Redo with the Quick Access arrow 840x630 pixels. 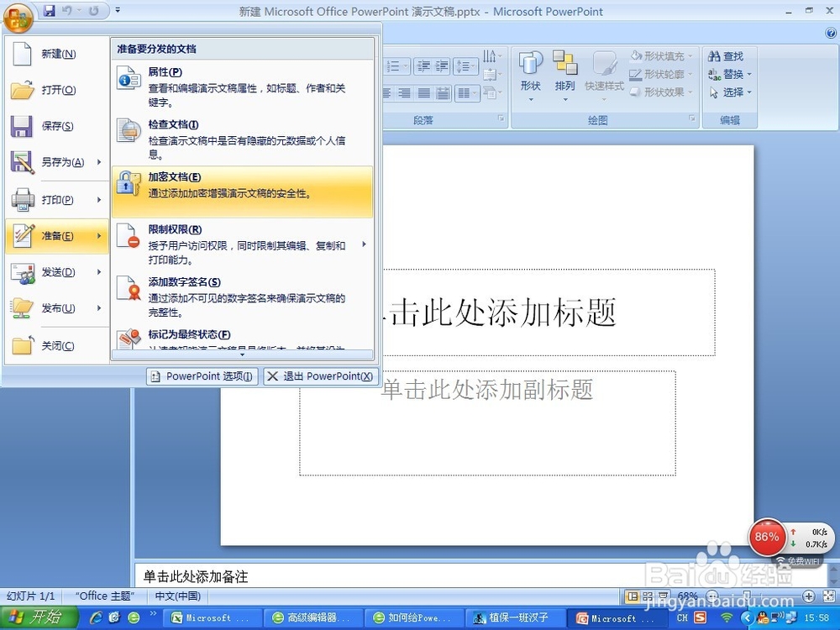[94, 10]
